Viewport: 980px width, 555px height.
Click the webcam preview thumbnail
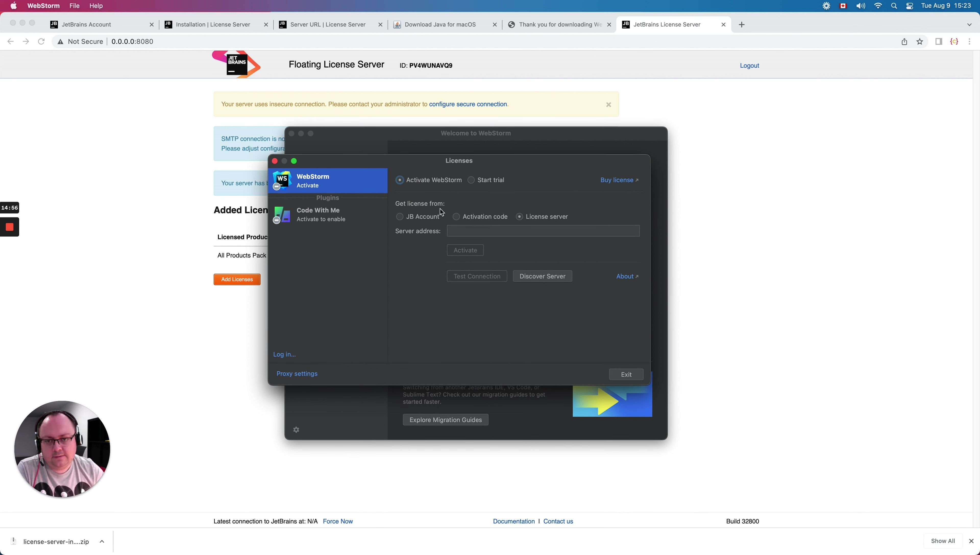62,449
